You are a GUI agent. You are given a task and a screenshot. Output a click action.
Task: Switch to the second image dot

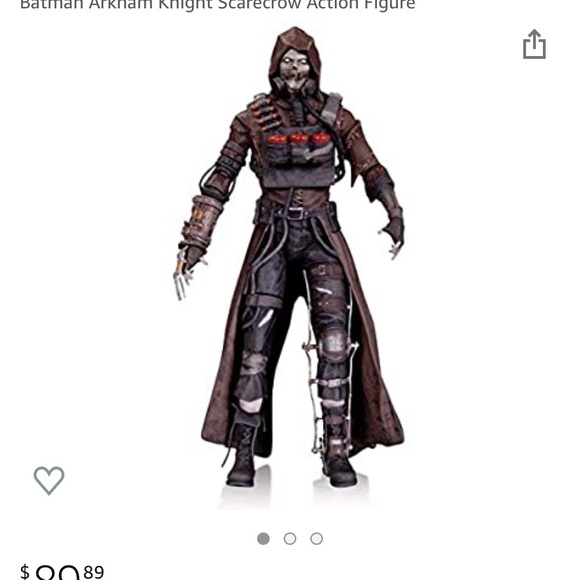290,539
